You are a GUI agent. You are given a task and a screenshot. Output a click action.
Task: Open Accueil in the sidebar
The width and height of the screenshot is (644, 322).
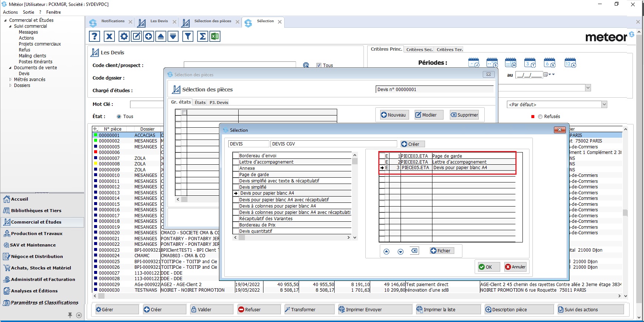tap(20, 199)
